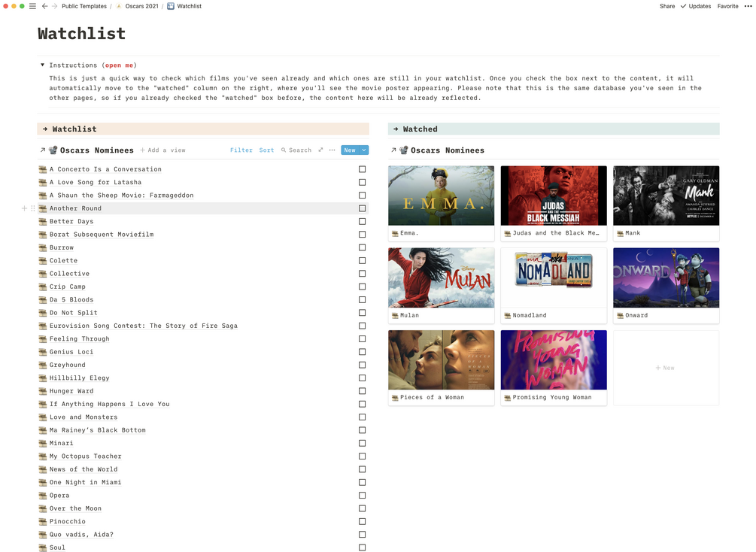
Task: Open the Eurovision Song Contest entry
Action: [x=144, y=326]
